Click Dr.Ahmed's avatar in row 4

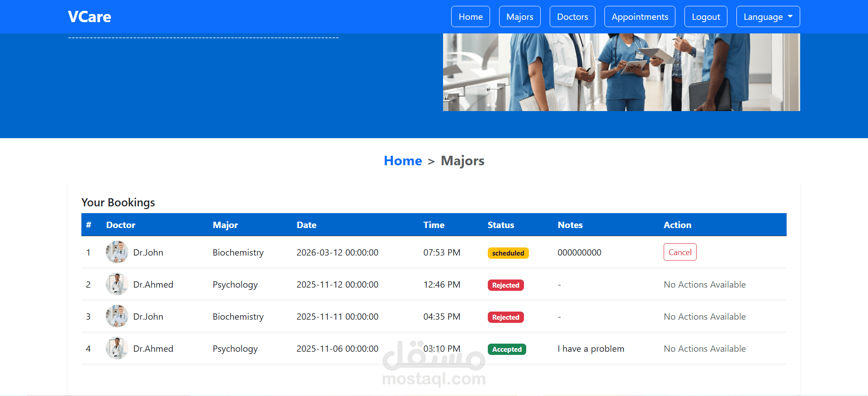click(x=117, y=348)
